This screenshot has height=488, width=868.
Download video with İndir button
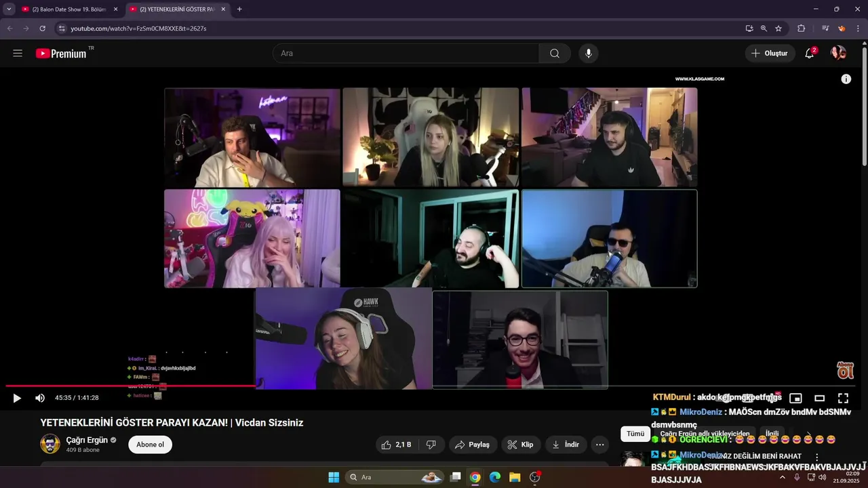566,445
